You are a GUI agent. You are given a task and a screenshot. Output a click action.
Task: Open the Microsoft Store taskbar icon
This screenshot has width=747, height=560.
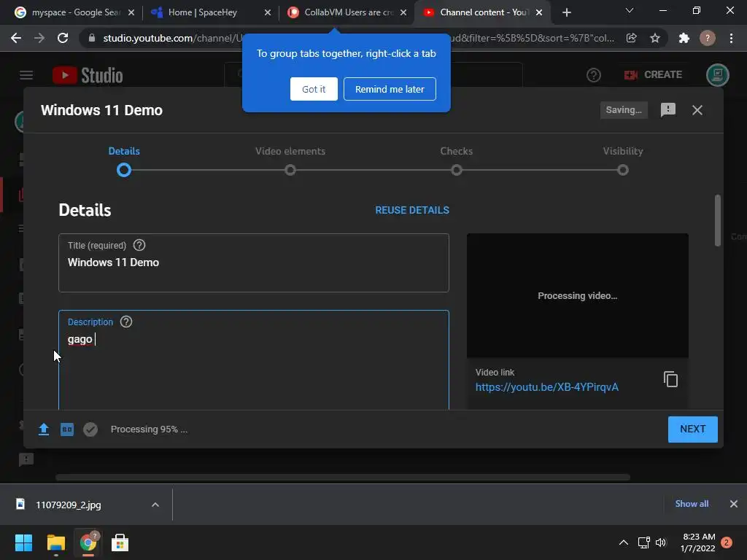coord(120,542)
